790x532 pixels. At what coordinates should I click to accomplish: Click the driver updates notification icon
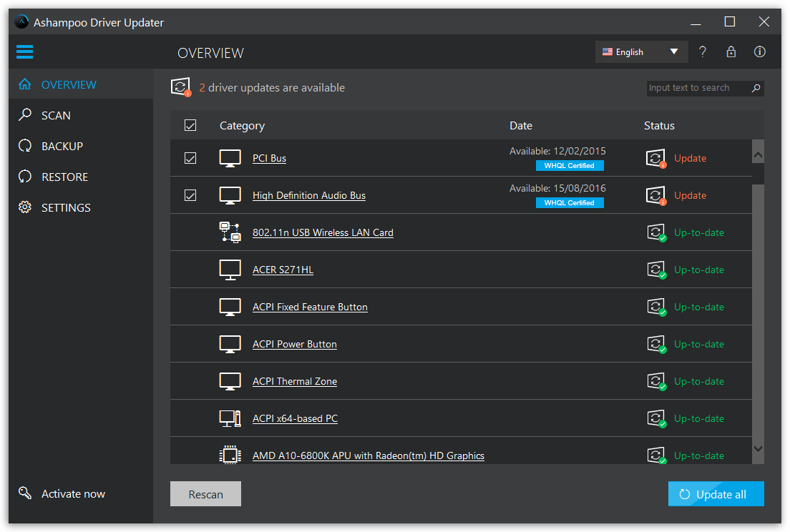pos(180,86)
